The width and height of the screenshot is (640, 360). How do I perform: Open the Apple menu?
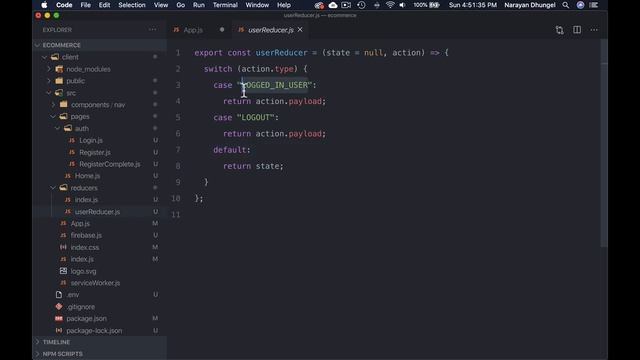44,5
